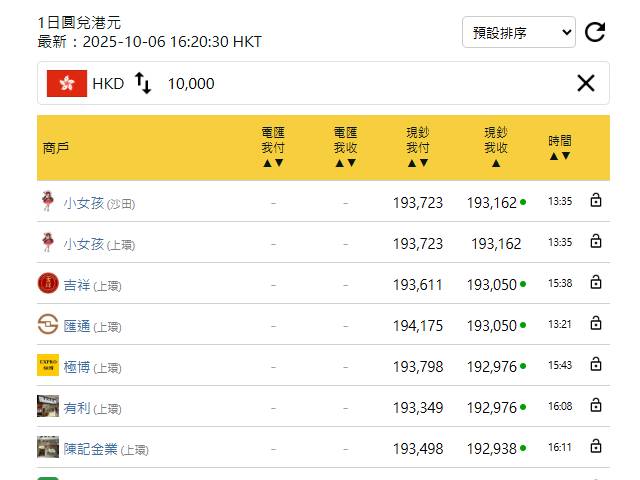The height and width of the screenshot is (480, 640).
Task: Sort by 時間 column header
Action: (x=560, y=147)
